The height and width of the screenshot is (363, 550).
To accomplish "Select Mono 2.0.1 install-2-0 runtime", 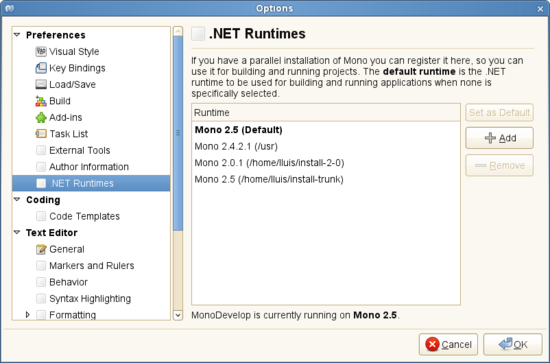I will tap(326, 163).
